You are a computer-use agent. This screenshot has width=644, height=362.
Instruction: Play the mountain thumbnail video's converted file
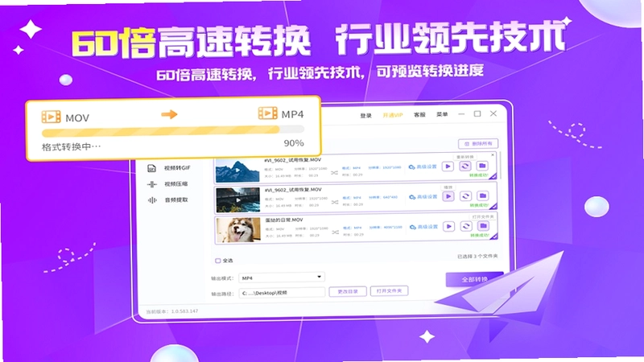pyautogui.click(x=448, y=167)
